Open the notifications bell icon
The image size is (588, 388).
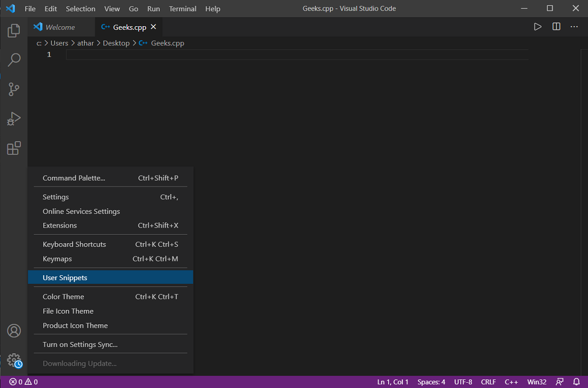pyautogui.click(x=577, y=382)
